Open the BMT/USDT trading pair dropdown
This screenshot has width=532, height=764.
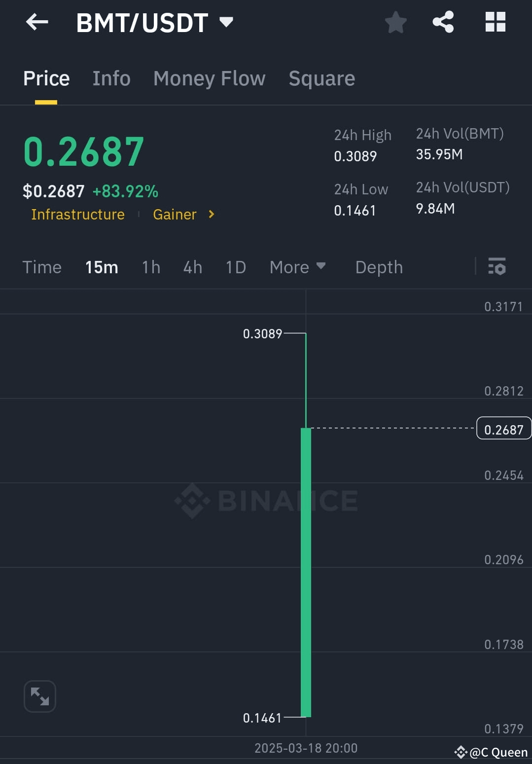click(226, 22)
